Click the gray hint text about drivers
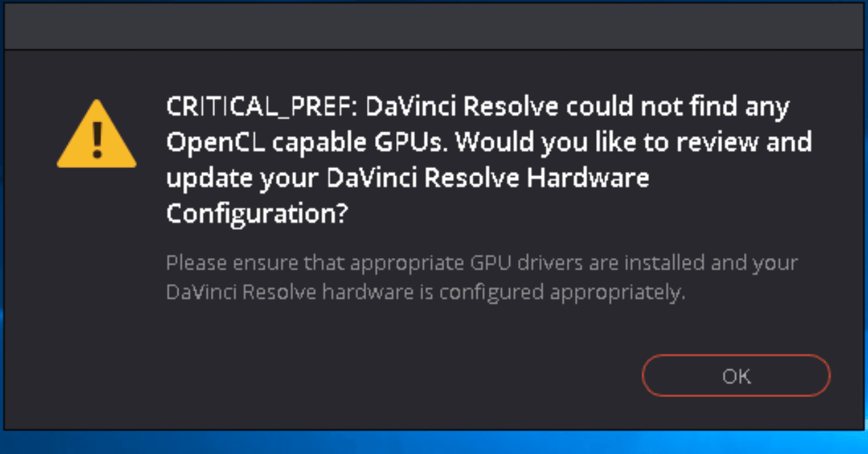This screenshot has height=454, width=868. (x=482, y=278)
